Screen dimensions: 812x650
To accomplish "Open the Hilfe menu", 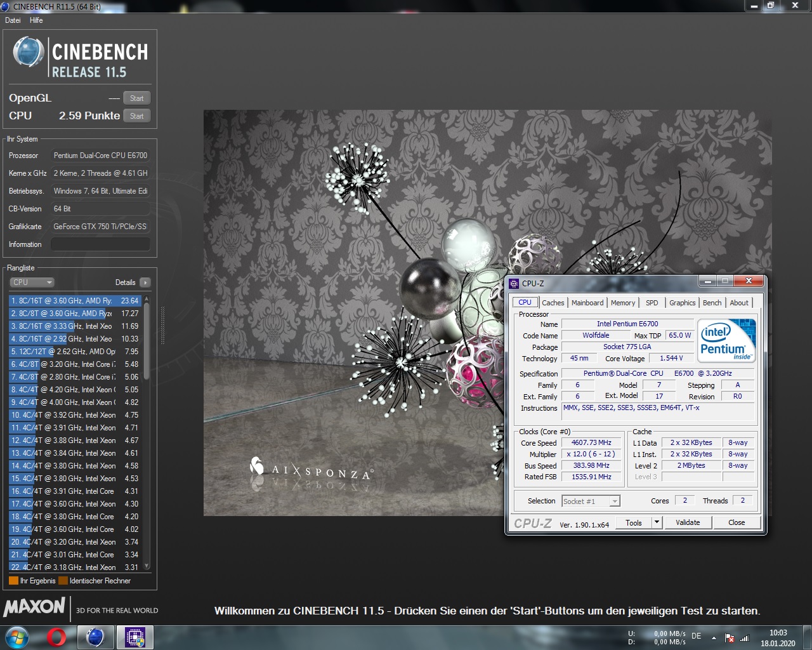I will 36,20.
